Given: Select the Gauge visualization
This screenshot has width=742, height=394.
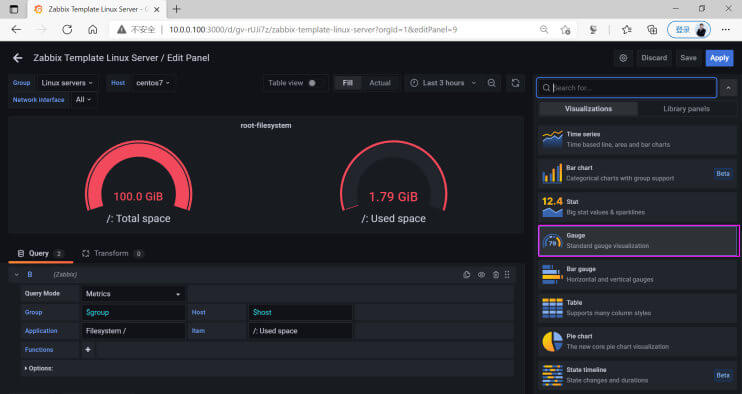Looking at the screenshot, I should click(637, 241).
